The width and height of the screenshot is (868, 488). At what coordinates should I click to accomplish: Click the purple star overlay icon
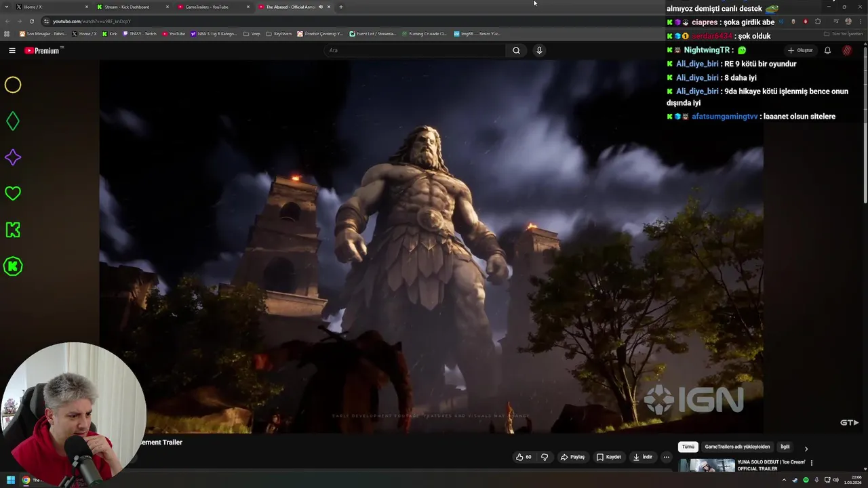[13, 157]
